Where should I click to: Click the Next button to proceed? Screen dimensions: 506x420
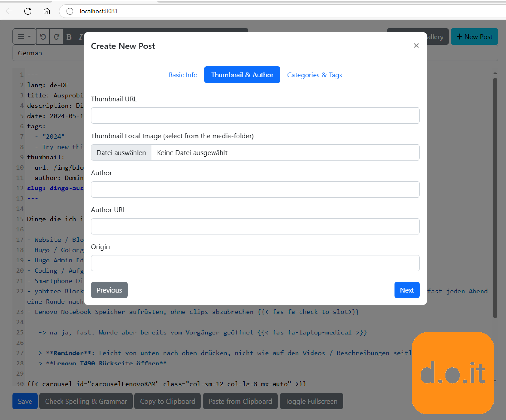click(407, 290)
